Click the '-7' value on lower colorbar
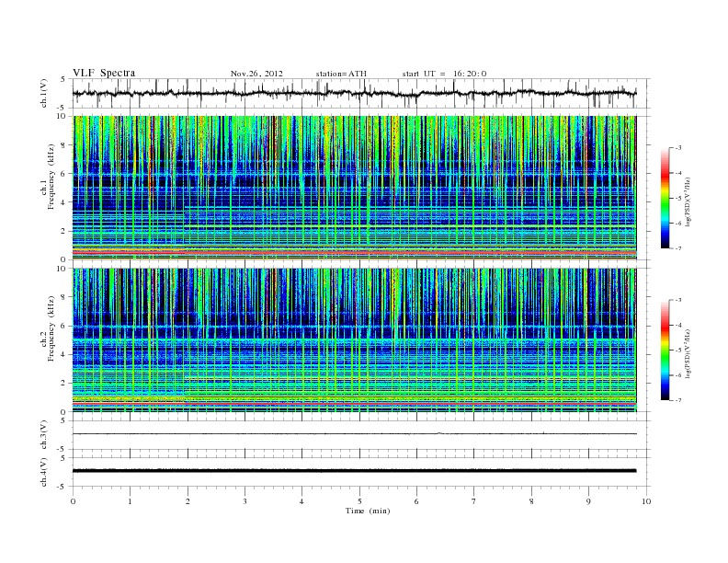 (x=677, y=400)
